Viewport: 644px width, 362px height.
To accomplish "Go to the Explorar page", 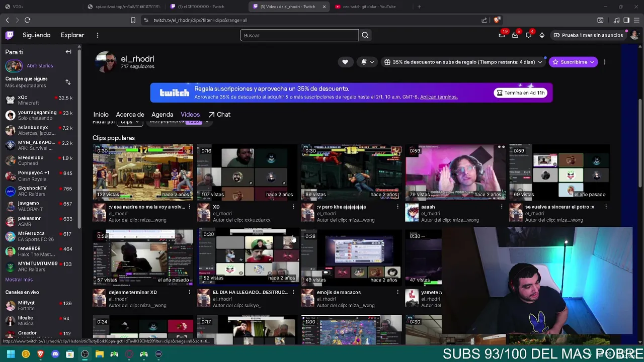I will pyautogui.click(x=72, y=35).
